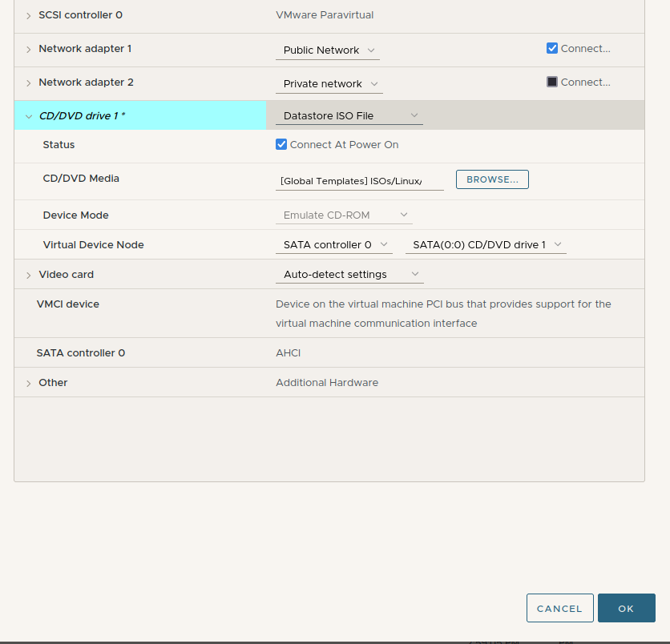
Task: Click the BROWSE button for CD/DVD media
Action: (492, 179)
